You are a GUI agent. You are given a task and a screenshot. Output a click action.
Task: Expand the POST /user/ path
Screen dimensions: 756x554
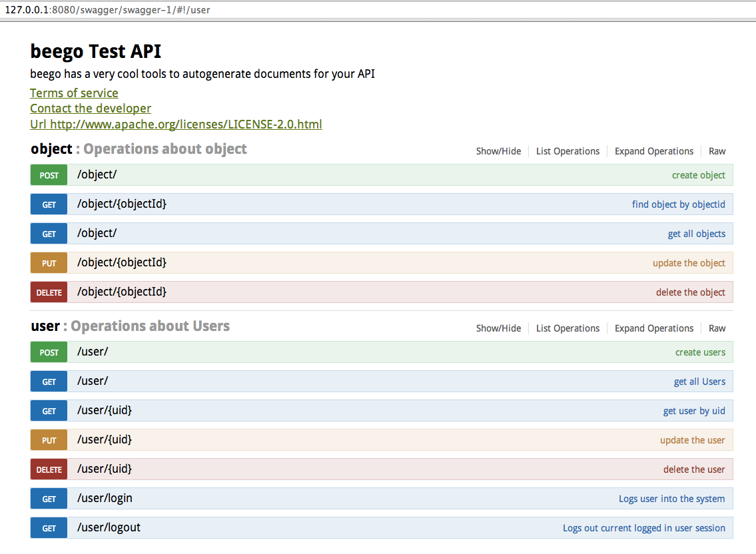(x=93, y=352)
